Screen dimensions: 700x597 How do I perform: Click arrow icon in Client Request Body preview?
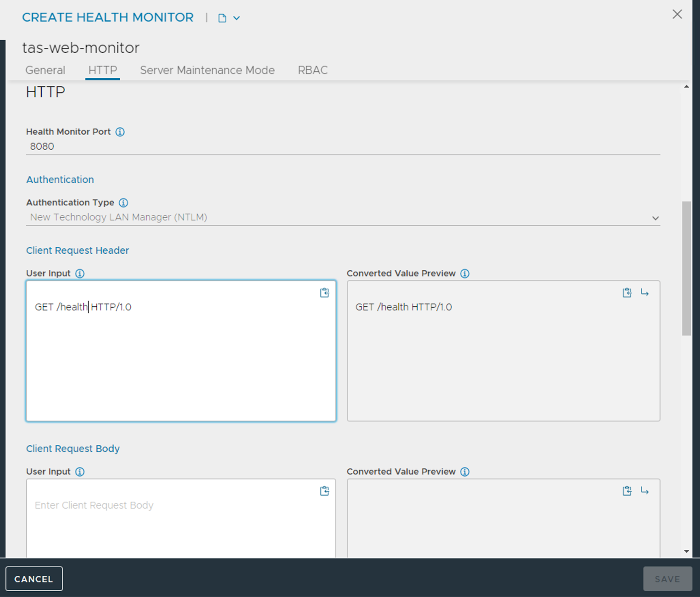pyautogui.click(x=645, y=491)
